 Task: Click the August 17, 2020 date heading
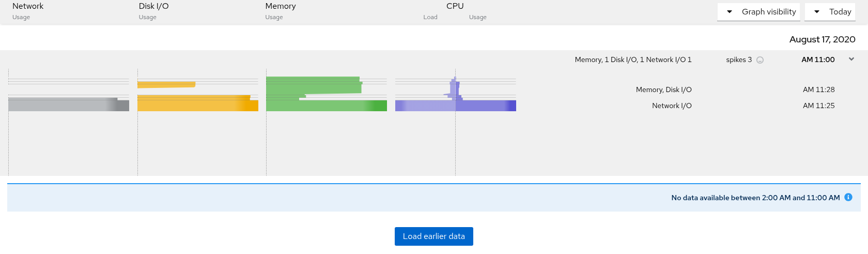coord(822,39)
